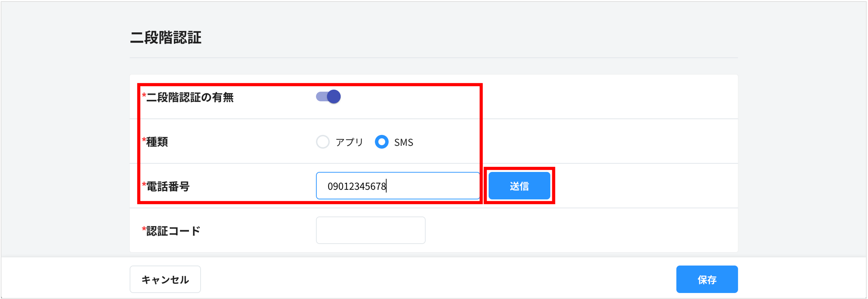Click the 認証コード verification code field
The image size is (868, 299).
point(371,230)
